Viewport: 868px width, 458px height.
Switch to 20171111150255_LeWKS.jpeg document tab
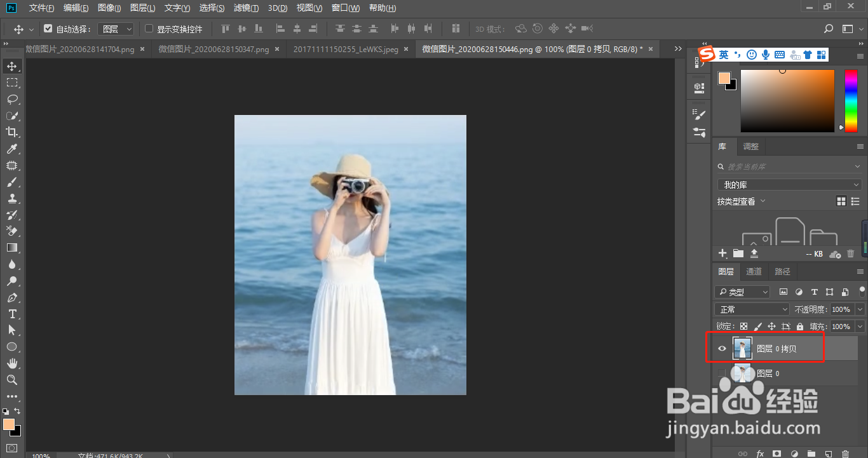point(346,49)
